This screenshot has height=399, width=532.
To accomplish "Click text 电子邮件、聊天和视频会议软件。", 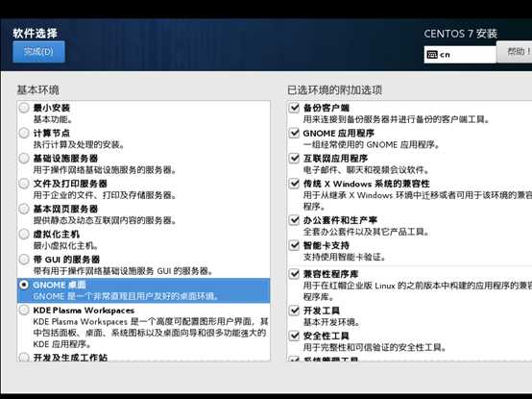I will [x=367, y=170].
